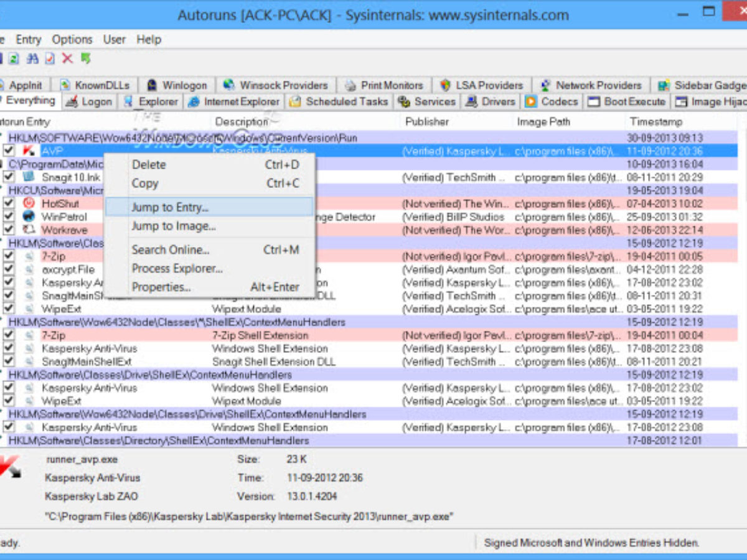This screenshot has width=747, height=560.
Task: Open the Options menu
Action: click(x=72, y=39)
